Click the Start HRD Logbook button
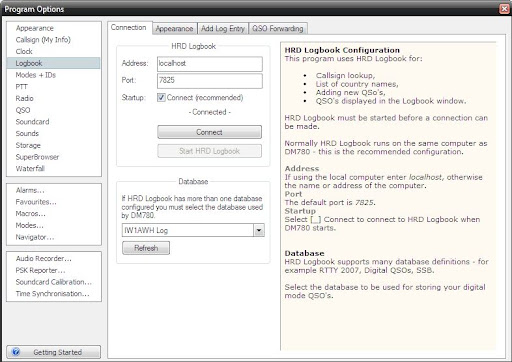This screenshot has height=362, width=512. [209, 151]
